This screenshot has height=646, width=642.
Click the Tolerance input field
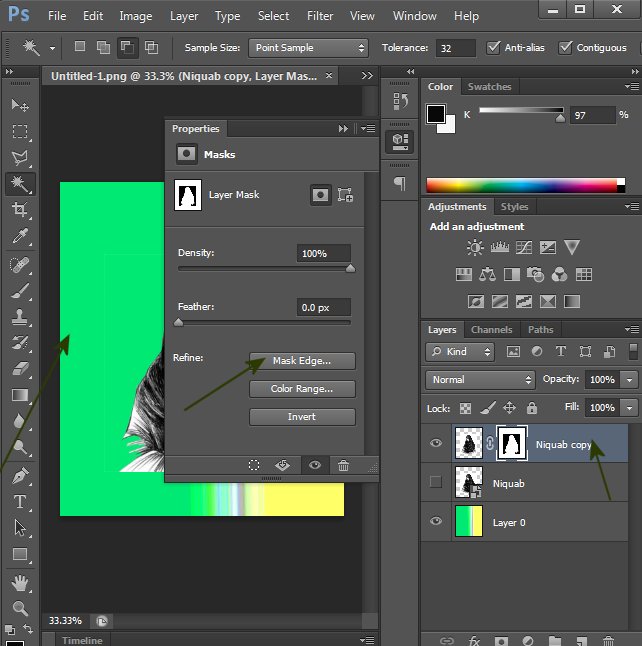coord(457,48)
